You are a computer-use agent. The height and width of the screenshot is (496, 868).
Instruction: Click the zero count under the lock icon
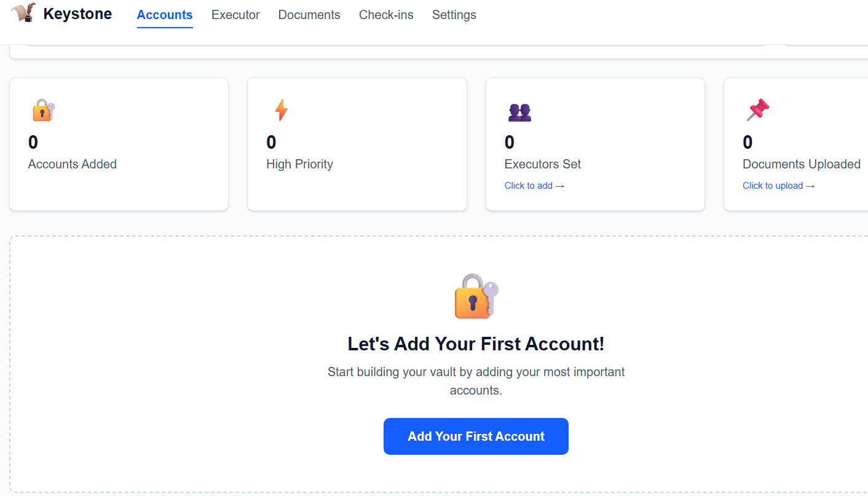pos(33,142)
